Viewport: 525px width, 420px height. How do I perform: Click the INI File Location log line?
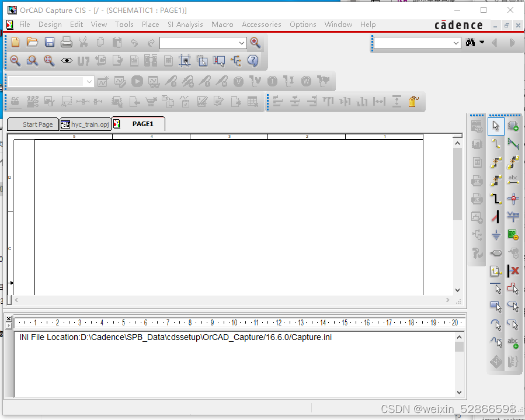[175, 337]
